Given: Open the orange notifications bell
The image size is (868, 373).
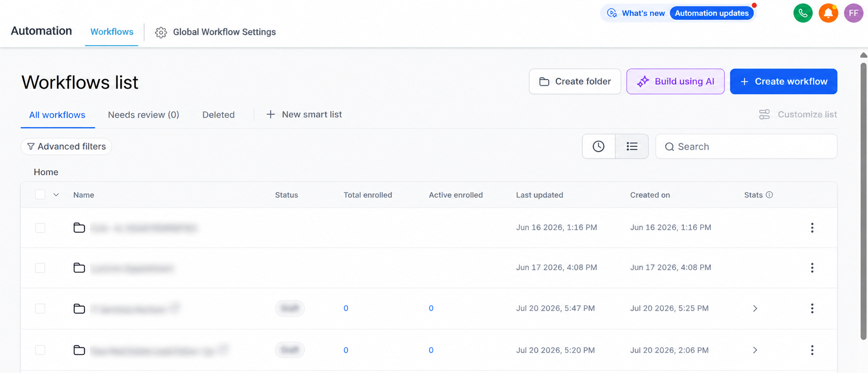Looking at the screenshot, I should tap(828, 13).
